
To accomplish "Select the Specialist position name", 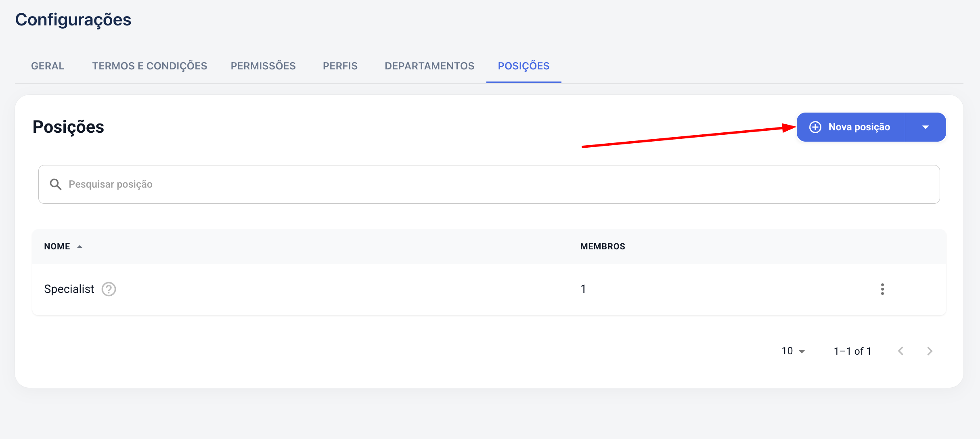I will (69, 289).
